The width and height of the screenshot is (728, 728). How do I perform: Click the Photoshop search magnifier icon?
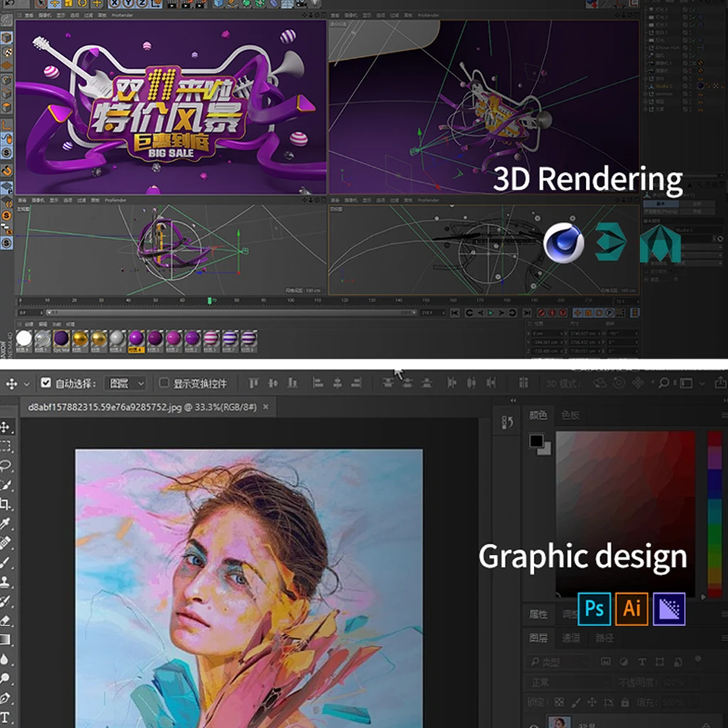click(x=663, y=383)
